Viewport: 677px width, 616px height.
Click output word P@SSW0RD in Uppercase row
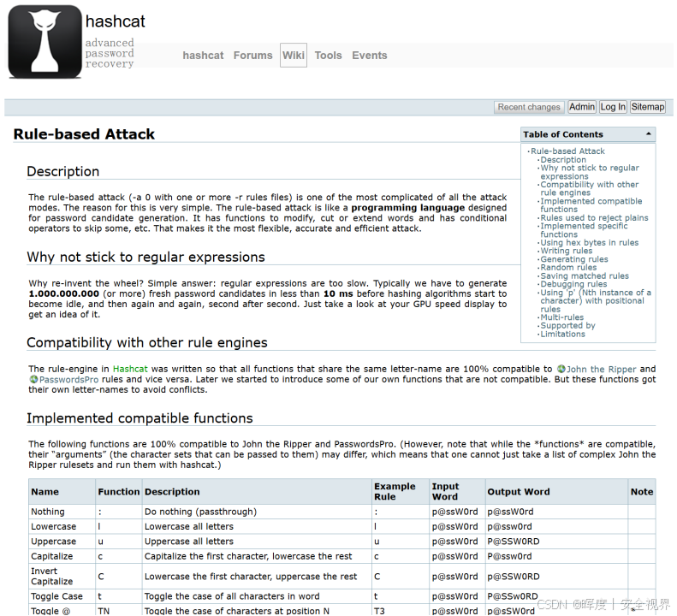(514, 542)
